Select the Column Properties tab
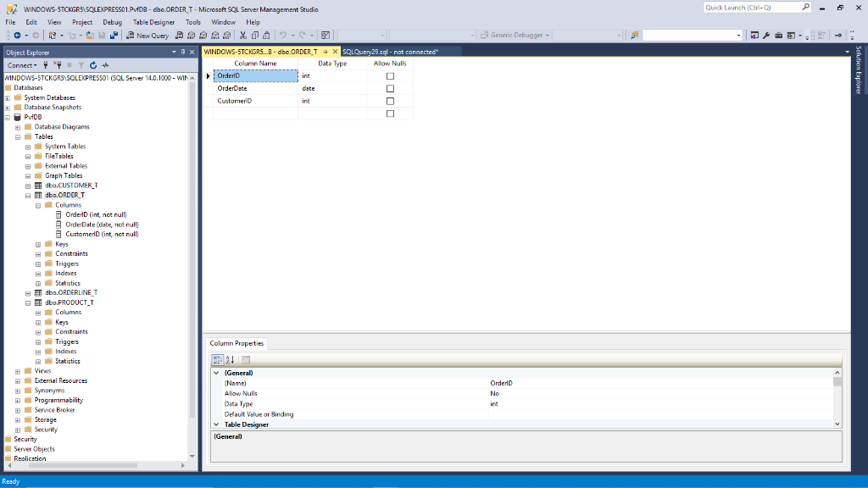 pos(236,343)
